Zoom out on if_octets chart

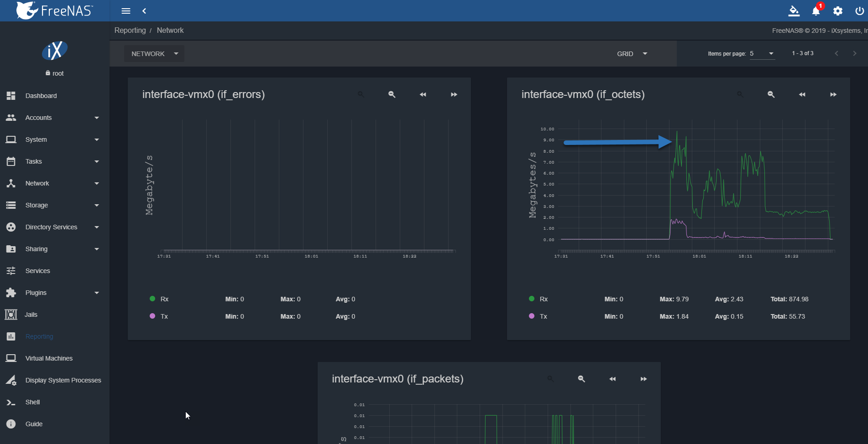(771, 94)
